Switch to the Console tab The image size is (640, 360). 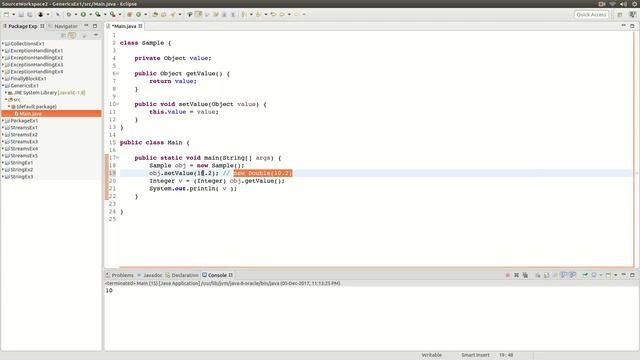coord(217,275)
